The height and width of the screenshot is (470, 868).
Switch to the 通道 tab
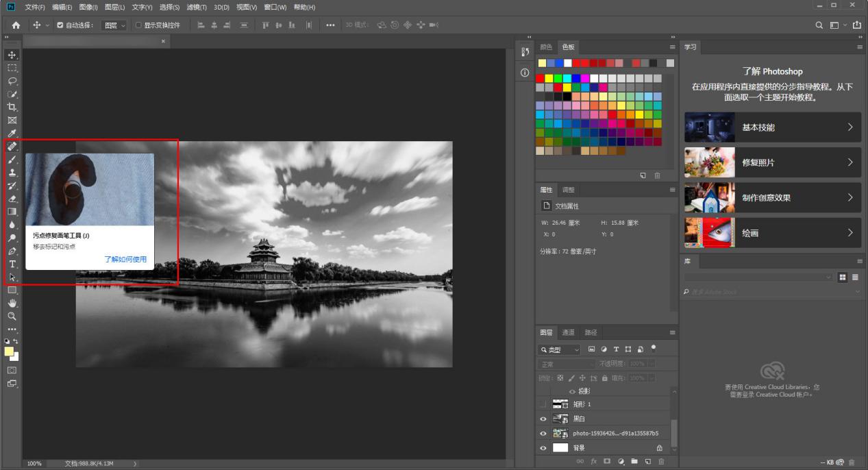[x=569, y=332]
